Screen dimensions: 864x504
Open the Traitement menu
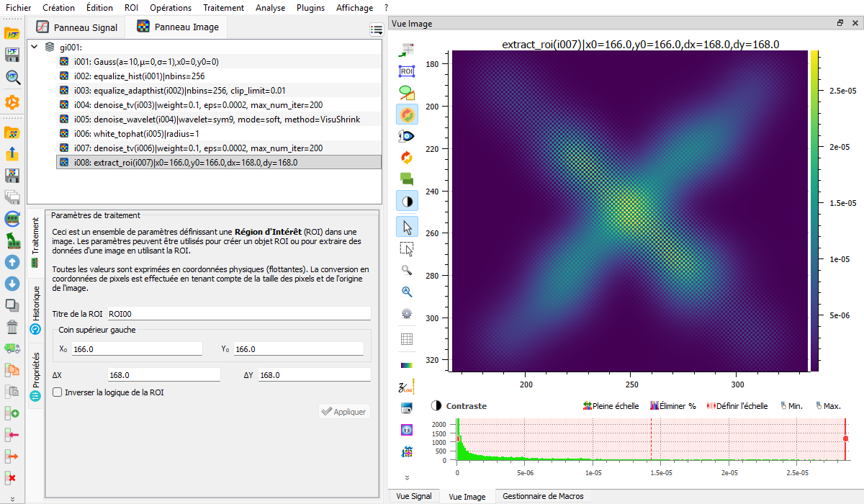(x=224, y=8)
